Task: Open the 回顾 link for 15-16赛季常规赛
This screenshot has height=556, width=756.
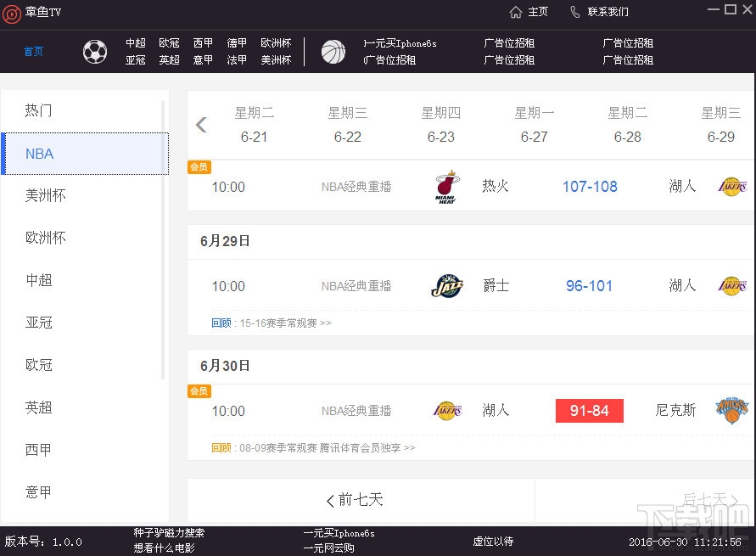Action: pyautogui.click(x=221, y=323)
